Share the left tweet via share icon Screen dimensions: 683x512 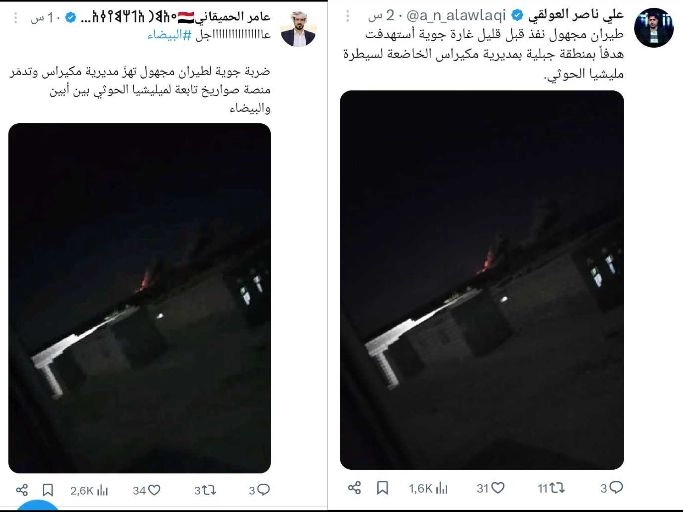[x=22, y=490]
